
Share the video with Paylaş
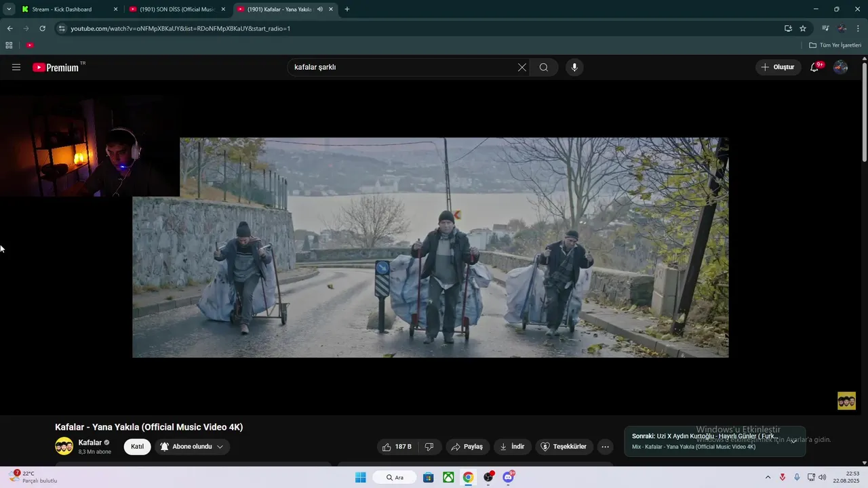(467, 447)
